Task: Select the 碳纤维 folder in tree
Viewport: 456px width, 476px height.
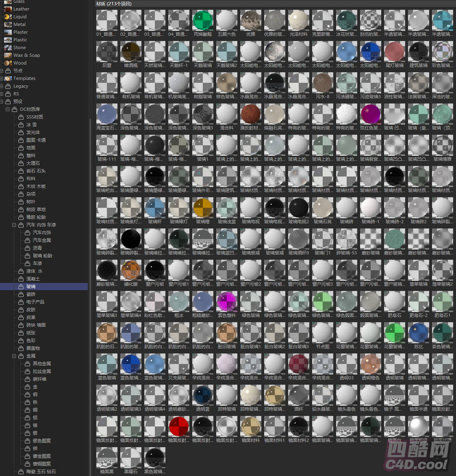Action: (x=39, y=379)
